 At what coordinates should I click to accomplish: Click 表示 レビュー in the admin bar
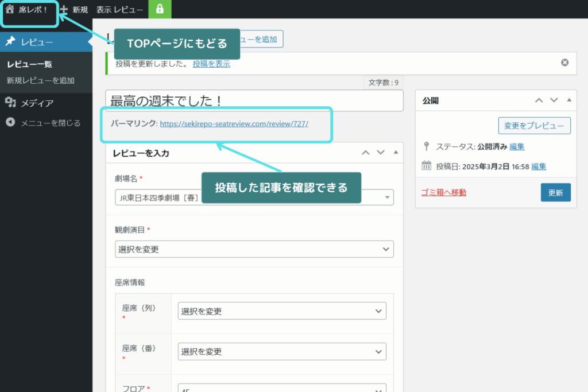point(119,9)
